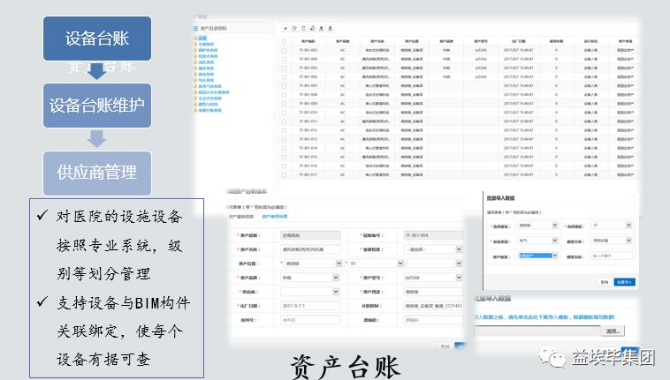Click the 出厂日期 field showing 2017-9-7
670x380 pixels.
coord(310,306)
